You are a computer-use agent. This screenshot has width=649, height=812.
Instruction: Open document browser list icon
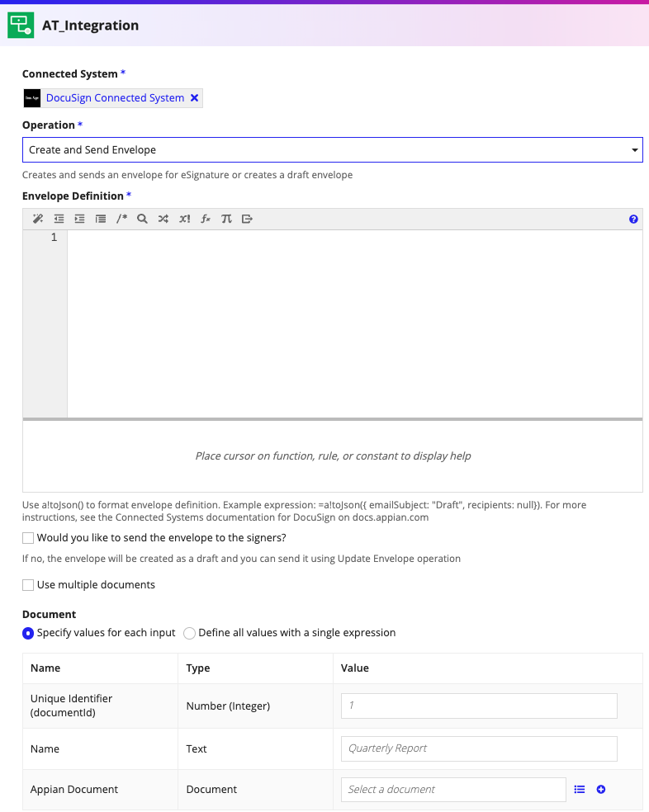point(580,789)
